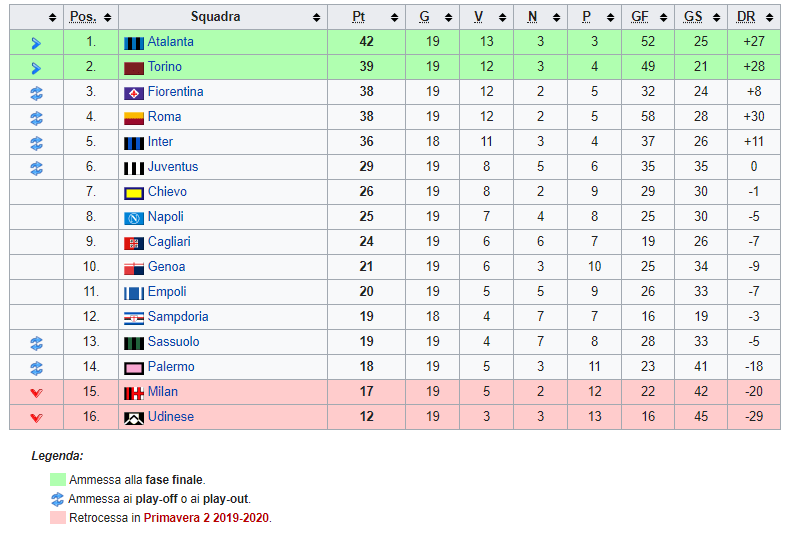Sort by Pos. column sort arrows

[107, 18]
